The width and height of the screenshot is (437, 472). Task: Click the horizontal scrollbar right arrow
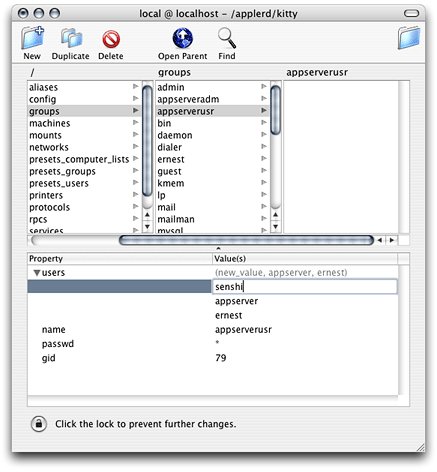click(x=392, y=240)
